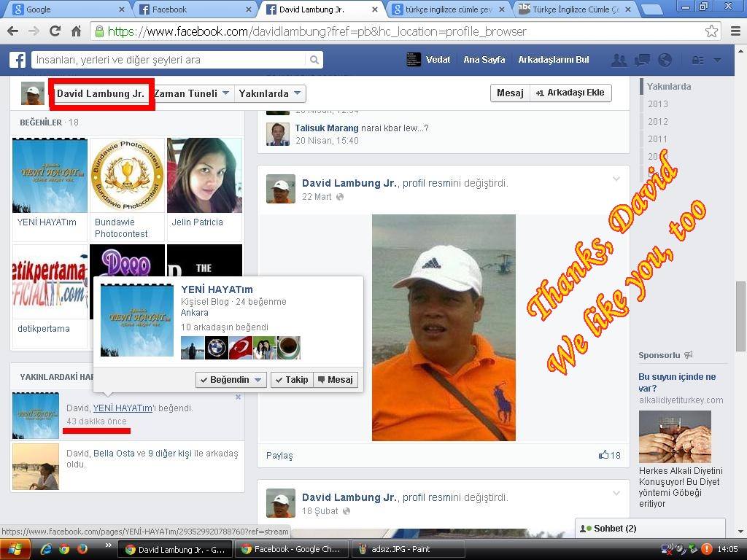Reload the page with the refresh icon
Image resolution: width=747 pixels, height=560 pixels.
[x=55, y=31]
